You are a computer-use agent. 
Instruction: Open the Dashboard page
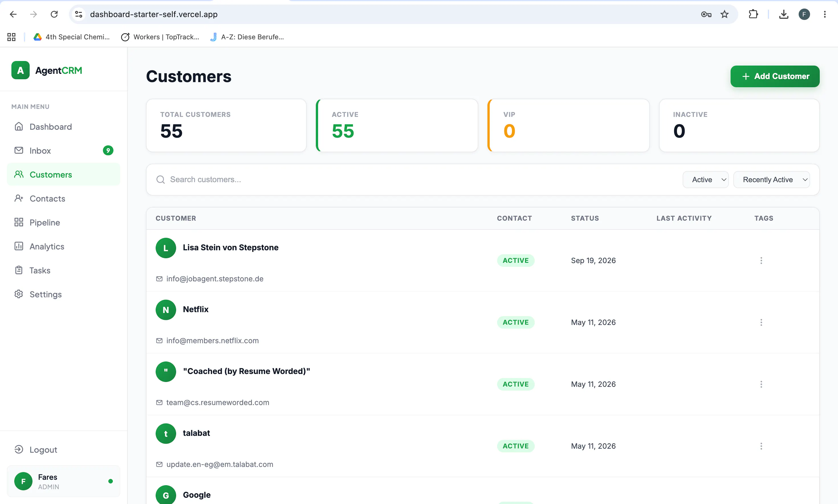(64, 127)
